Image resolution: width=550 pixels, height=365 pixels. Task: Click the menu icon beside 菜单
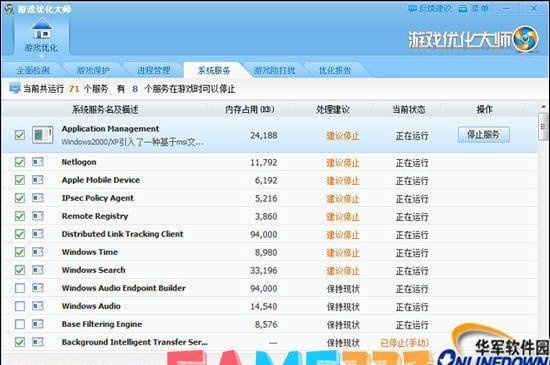pyautogui.click(x=463, y=8)
